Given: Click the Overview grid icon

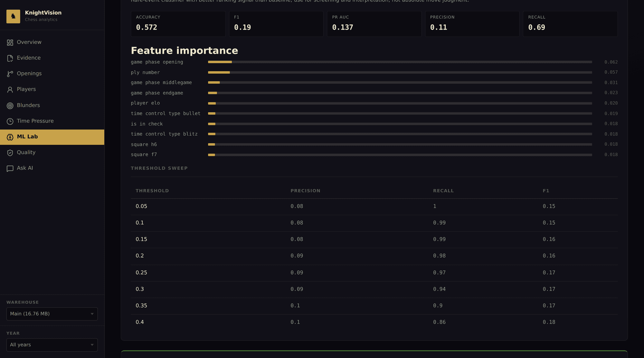Looking at the screenshot, I should pos(10,42).
